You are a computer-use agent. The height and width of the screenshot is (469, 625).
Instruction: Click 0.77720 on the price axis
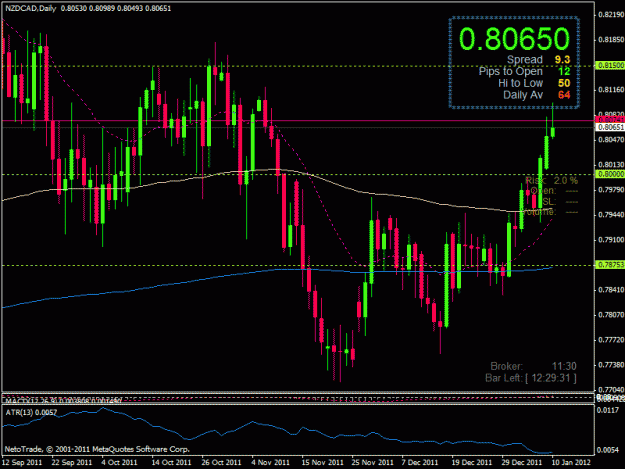611,340
